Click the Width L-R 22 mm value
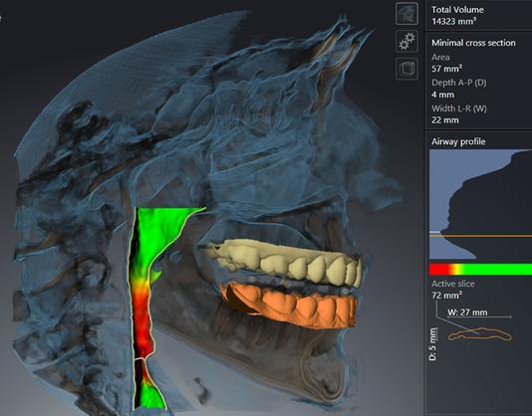The width and height of the screenshot is (532, 416). click(445, 120)
